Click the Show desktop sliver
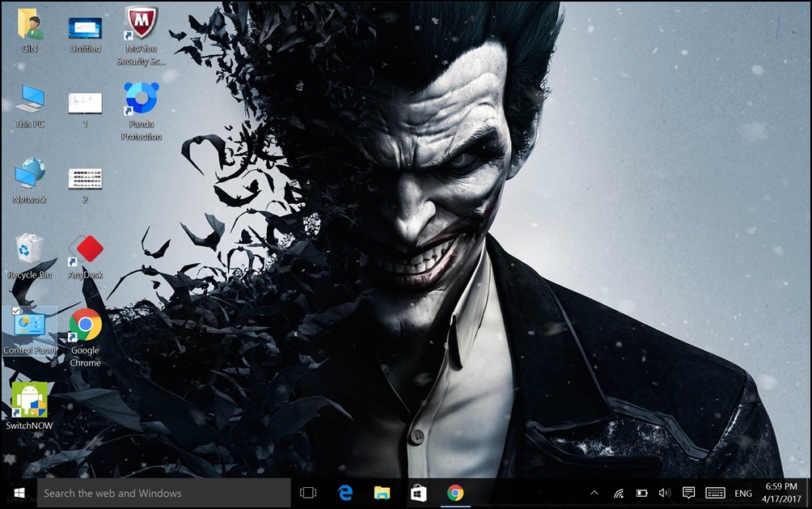Viewport: 812px width, 509px height. tap(809, 493)
